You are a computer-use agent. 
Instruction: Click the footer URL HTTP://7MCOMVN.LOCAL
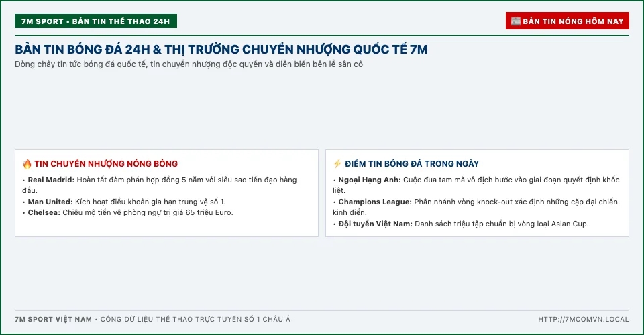pos(584,319)
